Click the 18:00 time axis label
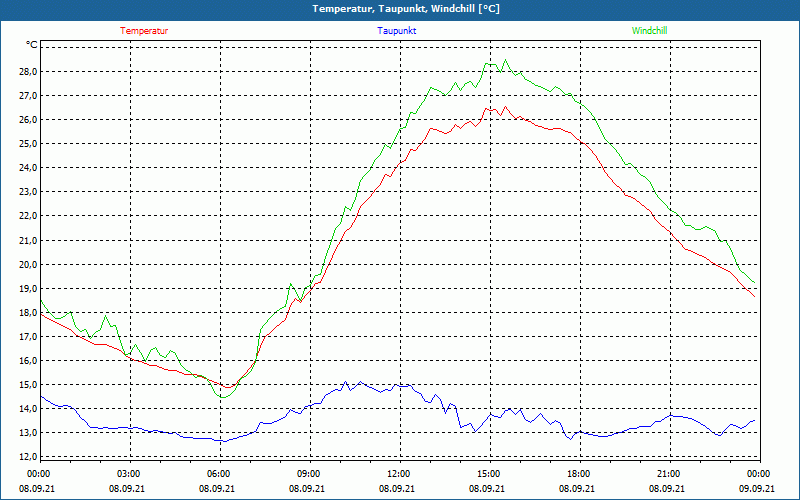This screenshot has height=500, width=800. pos(579,474)
